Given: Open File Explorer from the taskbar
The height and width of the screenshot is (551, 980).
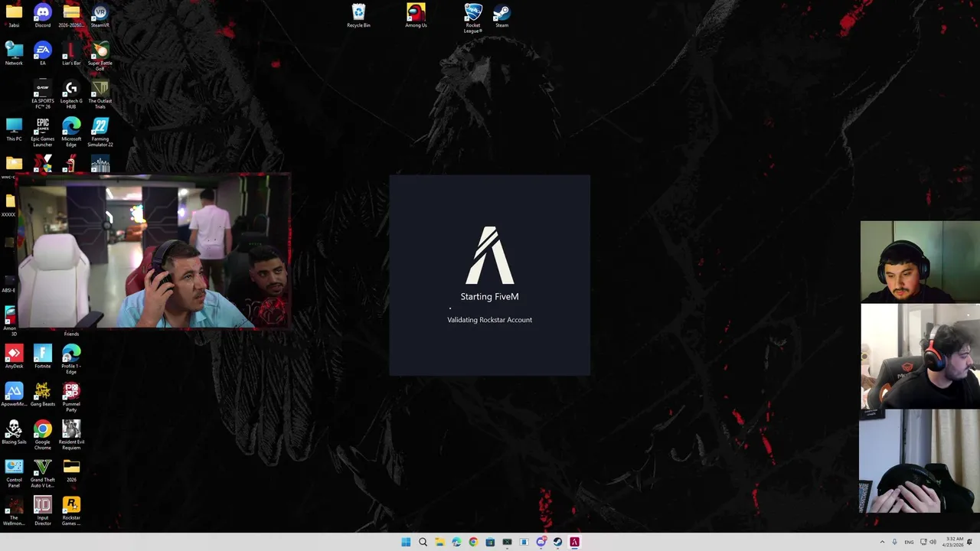Looking at the screenshot, I should point(439,542).
